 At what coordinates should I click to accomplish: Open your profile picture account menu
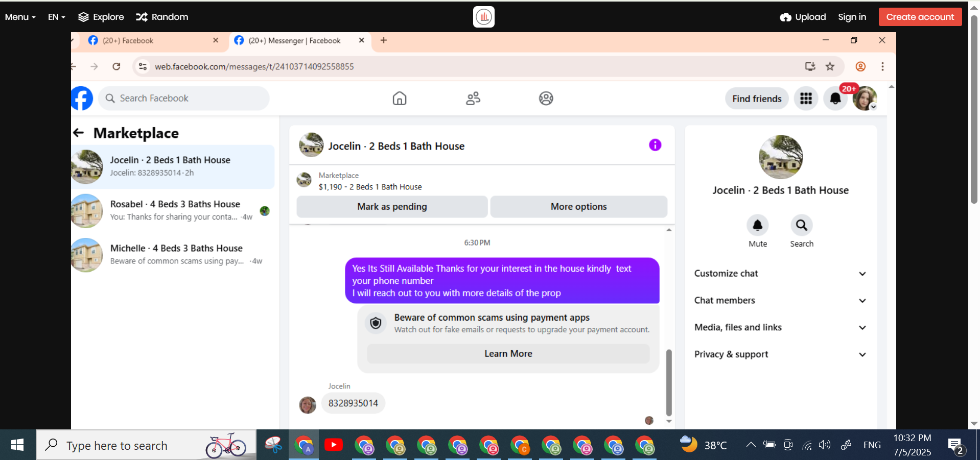coord(865,99)
